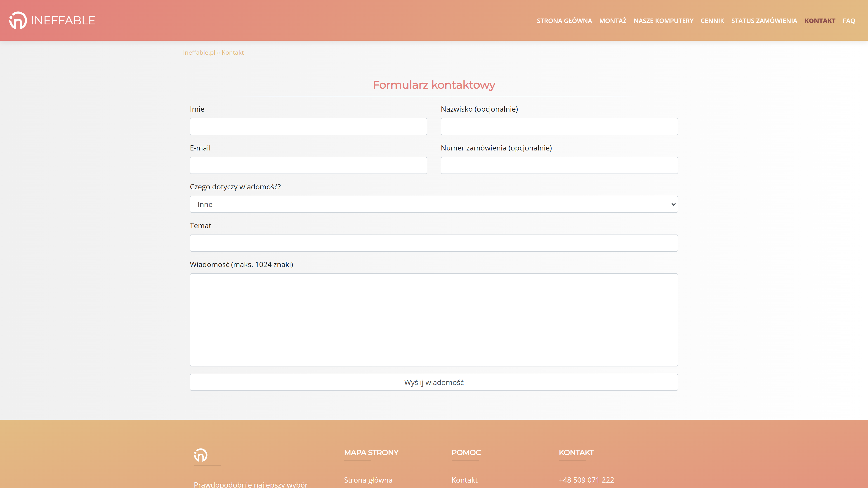Focus the Imię input field
868x488 pixels.
308,127
